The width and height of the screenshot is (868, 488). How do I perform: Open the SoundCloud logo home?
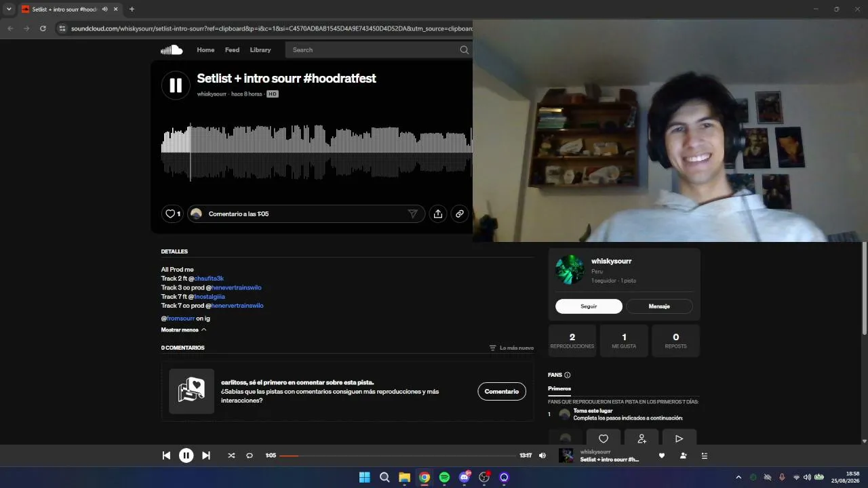pos(172,49)
